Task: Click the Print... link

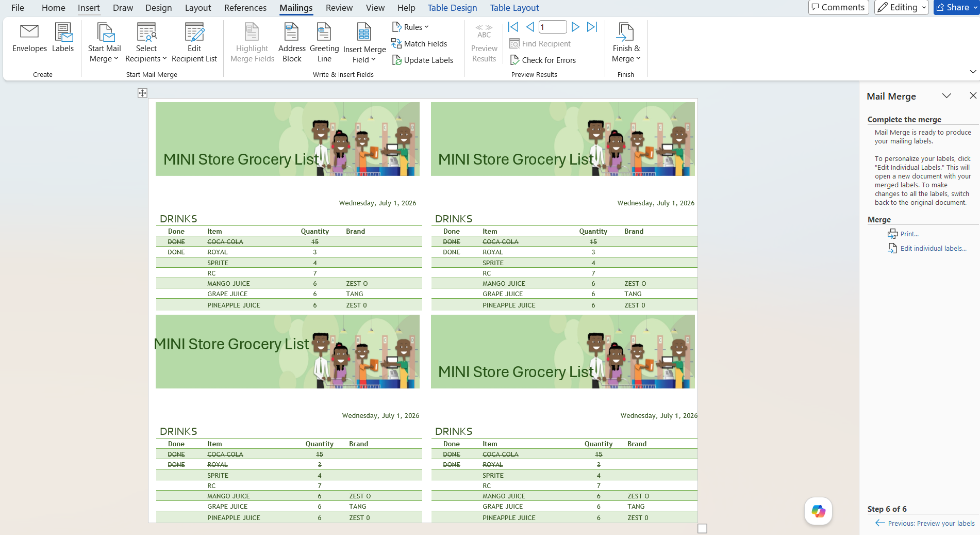Action: click(x=903, y=234)
